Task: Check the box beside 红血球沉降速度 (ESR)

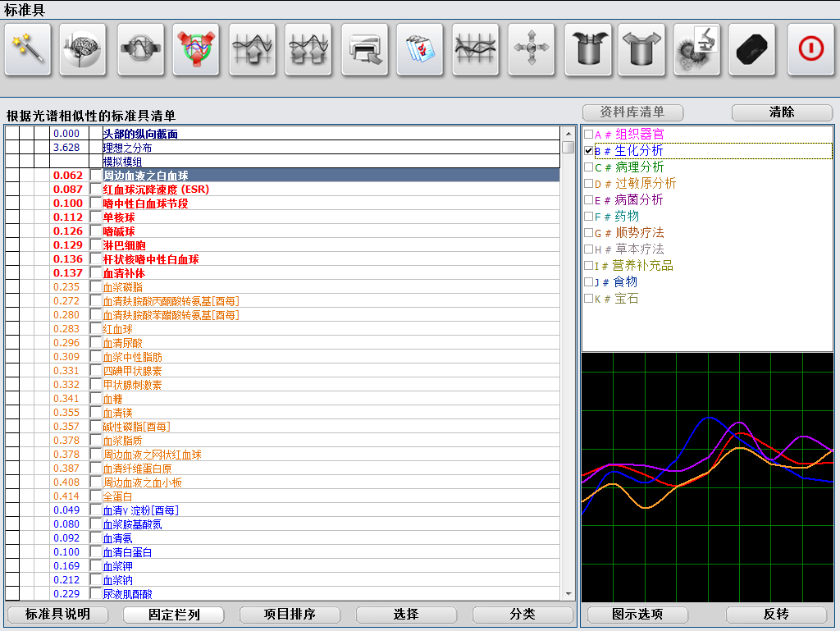Action: click(x=95, y=189)
